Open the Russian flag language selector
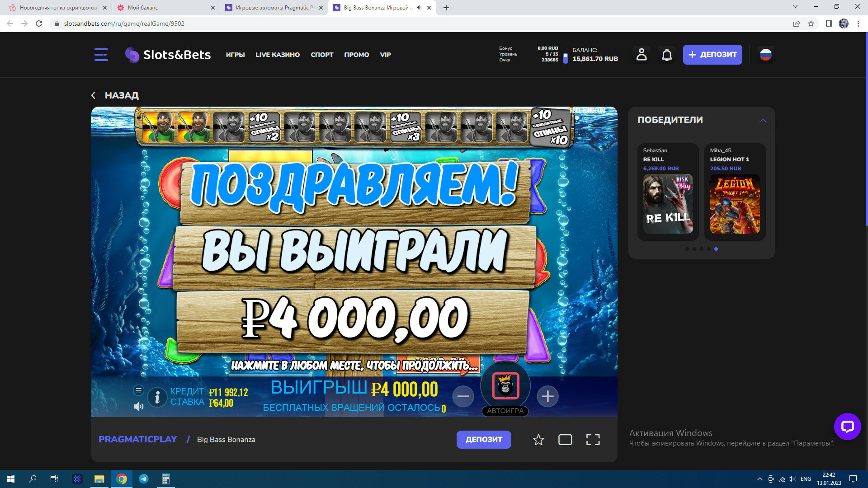Viewport: 868px width, 488px height. point(765,55)
